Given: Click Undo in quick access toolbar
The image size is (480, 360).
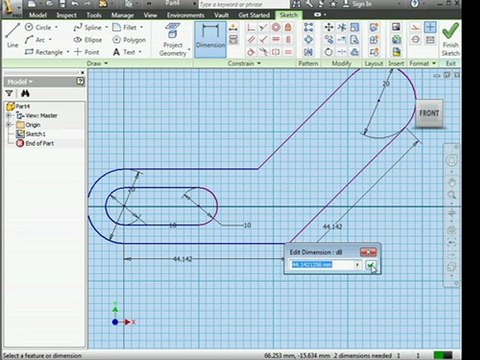Looking at the screenshot, I should pos(75,4).
